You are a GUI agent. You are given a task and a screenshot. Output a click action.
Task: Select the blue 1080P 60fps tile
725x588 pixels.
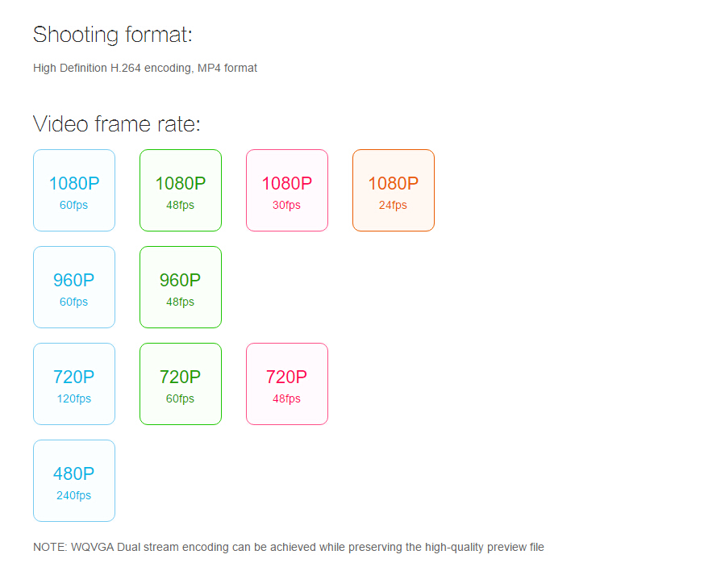click(x=74, y=190)
